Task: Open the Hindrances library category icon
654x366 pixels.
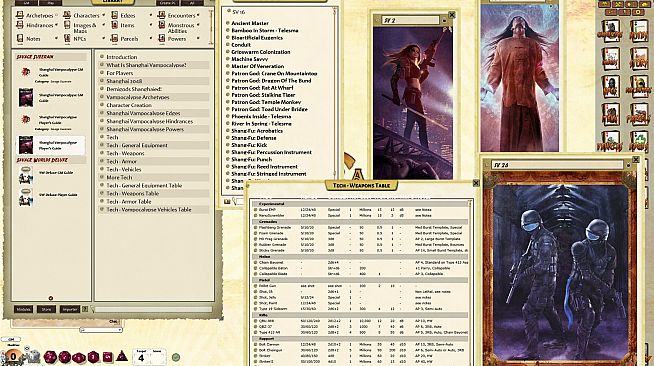Action: [x=20, y=25]
